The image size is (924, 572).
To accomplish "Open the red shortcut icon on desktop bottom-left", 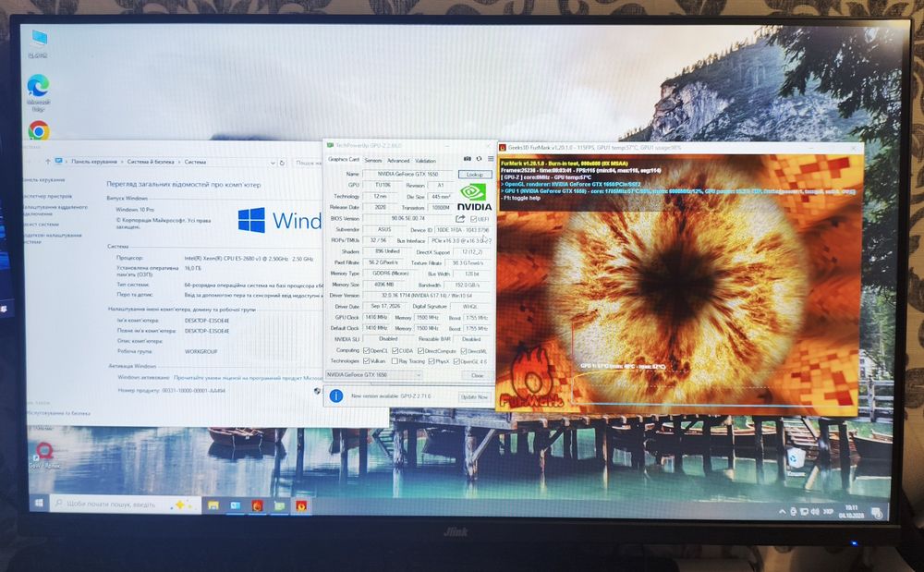I will (x=44, y=455).
